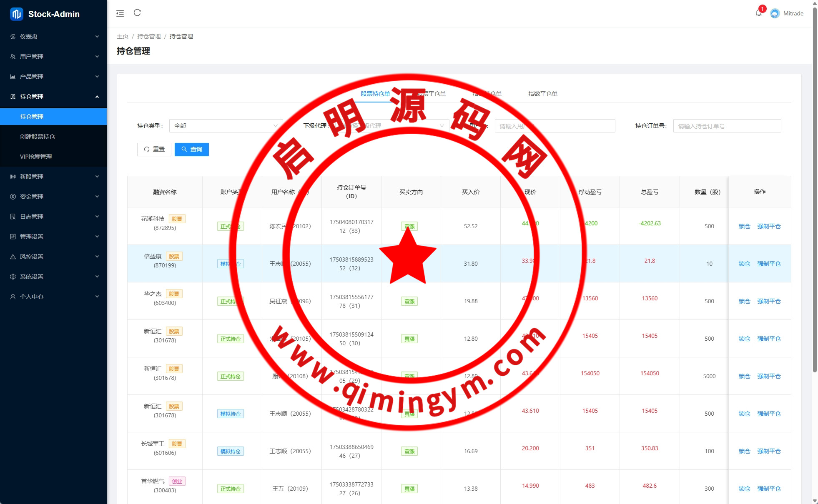Image resolution: width=818 pixels, height=504 pixels.
Task: Click the 系统设置 gear sidebar icon
Action: coord(13,277)
